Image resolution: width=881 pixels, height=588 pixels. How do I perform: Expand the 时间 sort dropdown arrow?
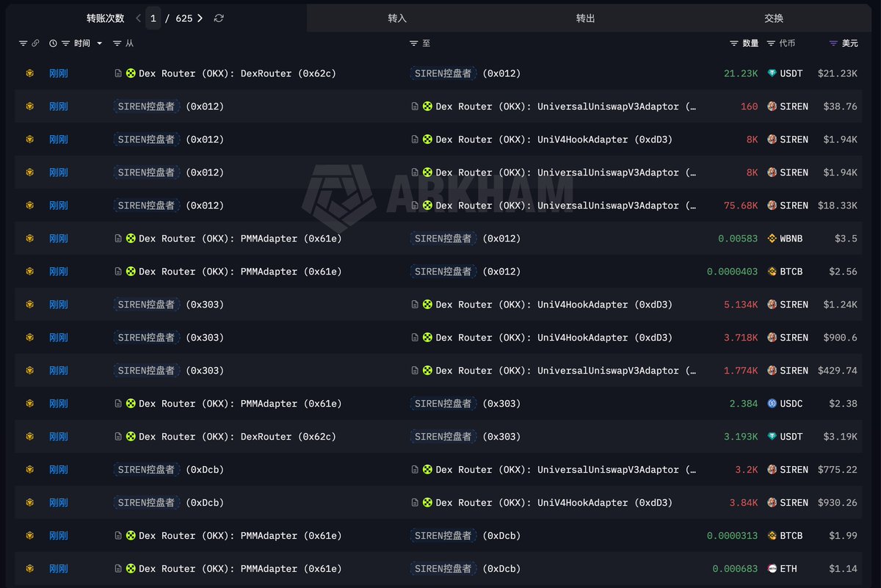click(99, 44)
